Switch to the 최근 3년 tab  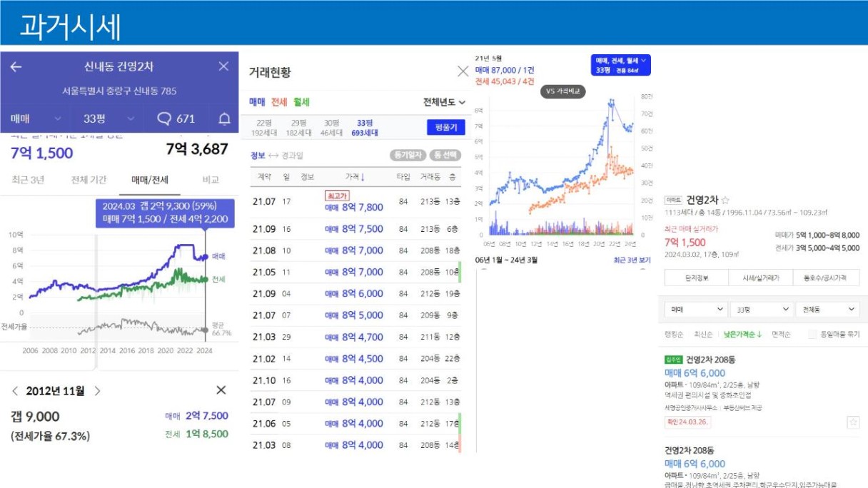(28, 180)
